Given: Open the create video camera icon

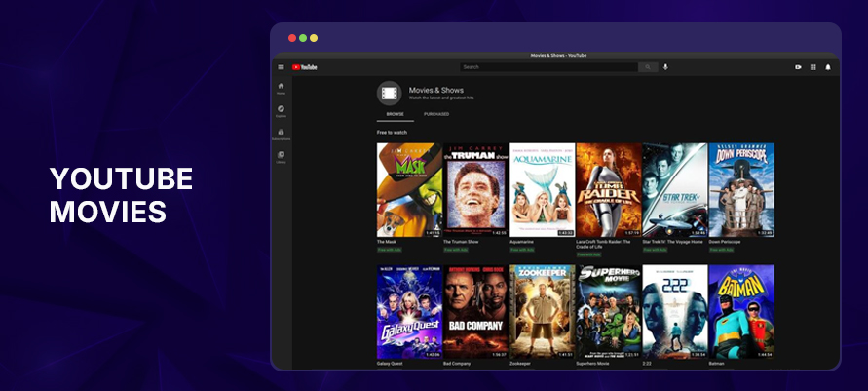Looking at the screenshot, I should click(x=798, y=67).
